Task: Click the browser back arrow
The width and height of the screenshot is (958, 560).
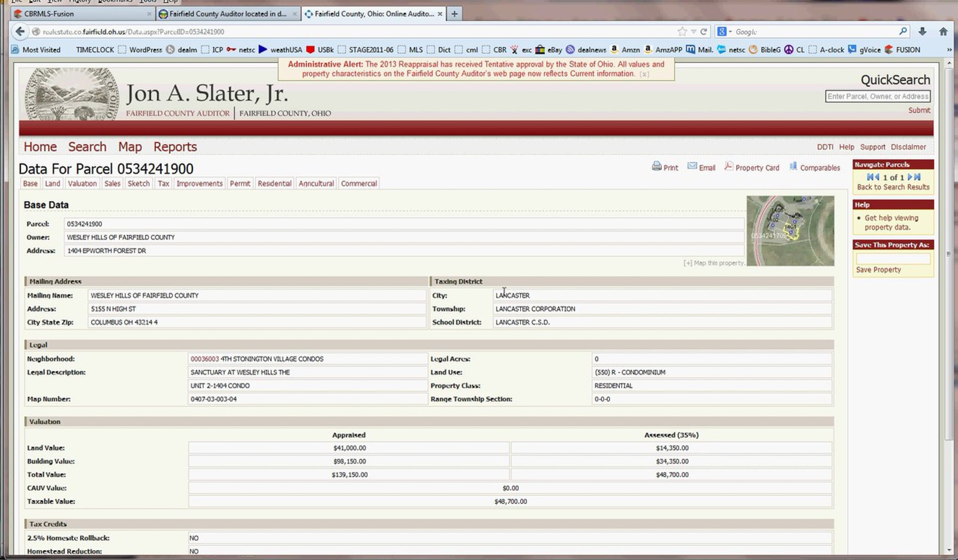Action: [x=20, y=32]
